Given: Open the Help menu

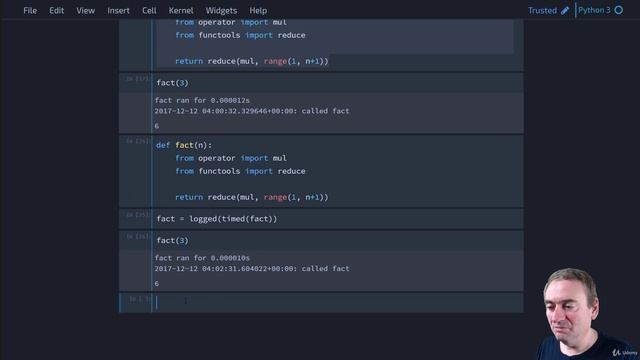Looking at the screenshot, I should coord(258,11).
